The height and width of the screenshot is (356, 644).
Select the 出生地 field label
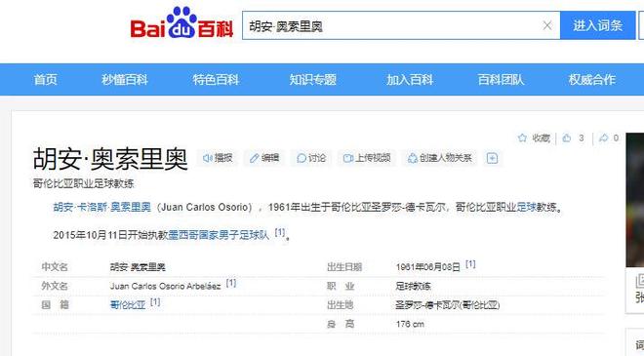(x=341, y=305)
